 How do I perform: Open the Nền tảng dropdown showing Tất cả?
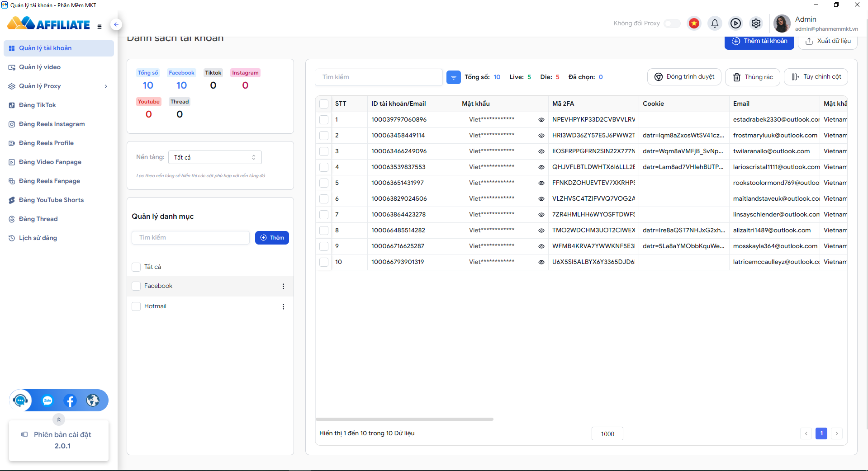click(x=215, y=157)
